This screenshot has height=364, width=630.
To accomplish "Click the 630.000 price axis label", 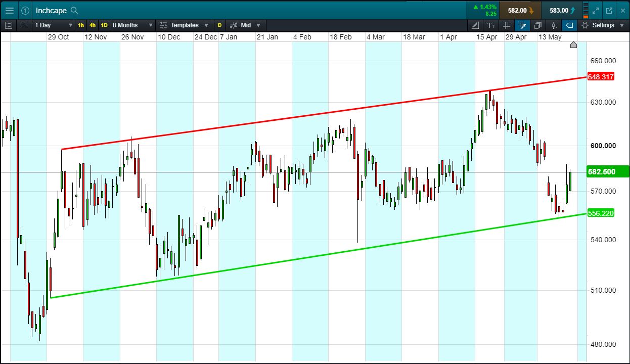I will click(603, 102).
